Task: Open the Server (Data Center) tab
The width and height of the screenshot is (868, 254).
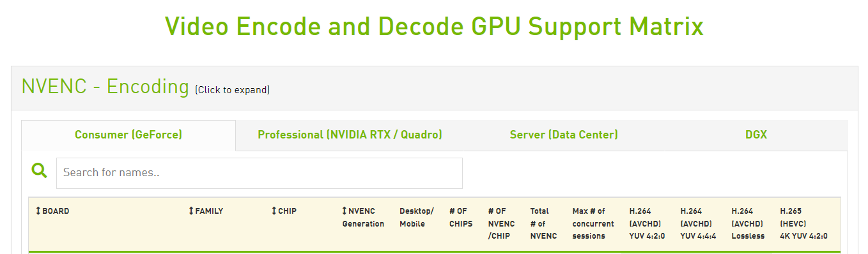Action: (x=564, y=135)
